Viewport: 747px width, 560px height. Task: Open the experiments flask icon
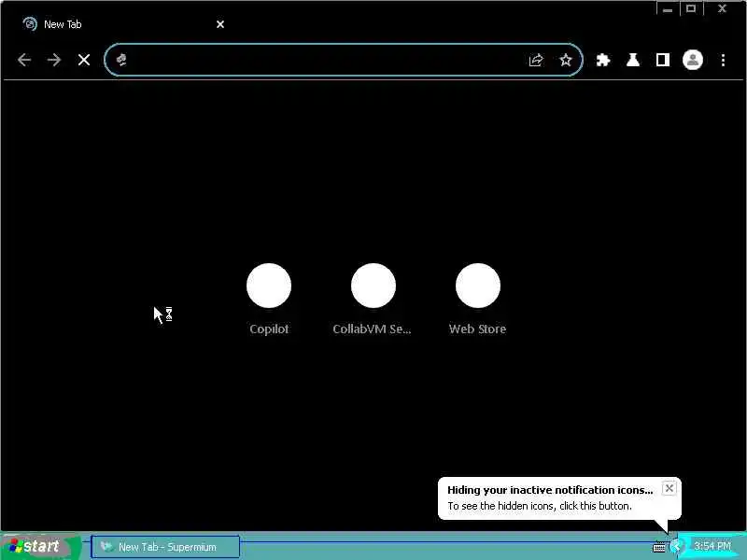633,60
